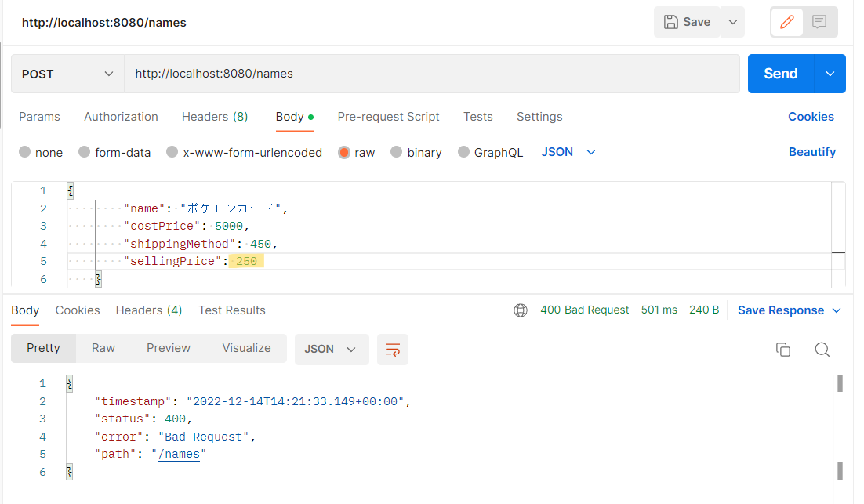Beautify the request body
This screenshot has width=864, height=504.
tap(812, 152)
